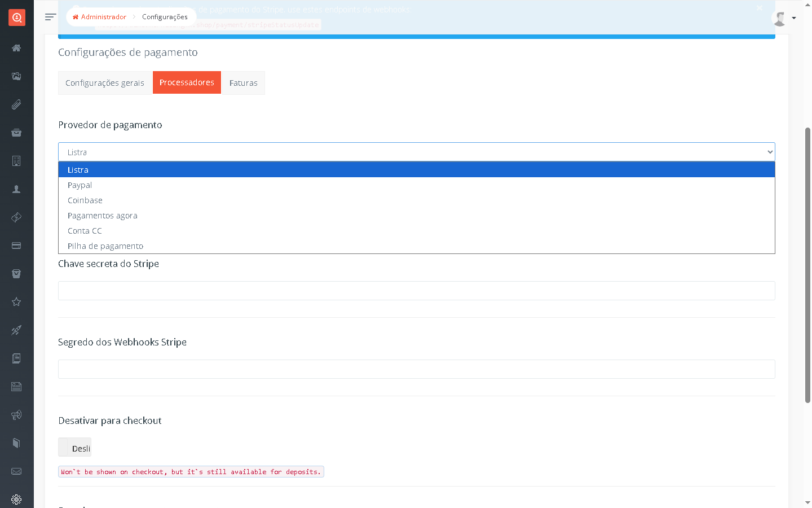Click the megaphone icon in sidebar
Viewport: 812px width, 508px height.
click(16, 415)
